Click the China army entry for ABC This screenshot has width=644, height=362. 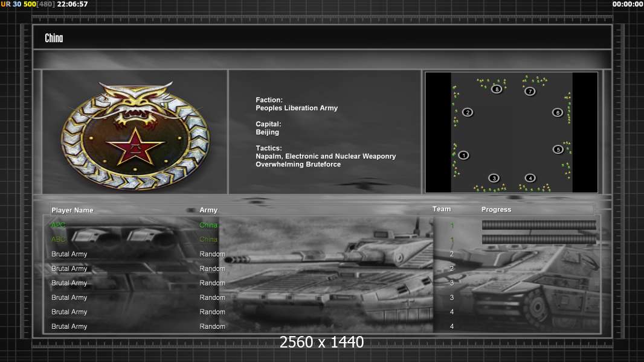tap(208, 240)
